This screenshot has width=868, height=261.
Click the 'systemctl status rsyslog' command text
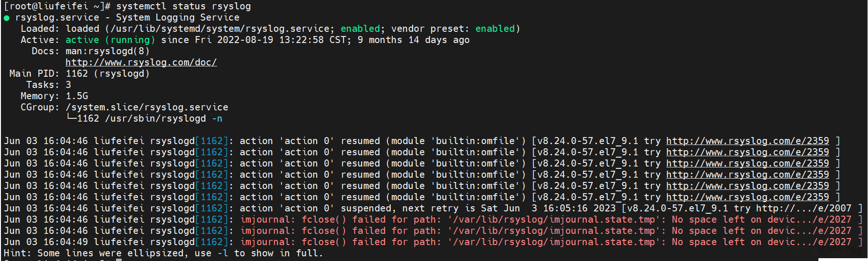[x=183, y=6]
